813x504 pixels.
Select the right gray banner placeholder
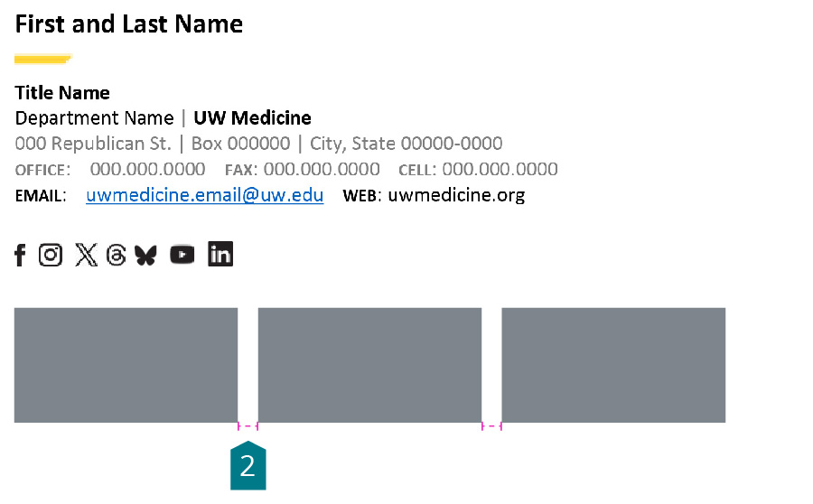(613, 365)
